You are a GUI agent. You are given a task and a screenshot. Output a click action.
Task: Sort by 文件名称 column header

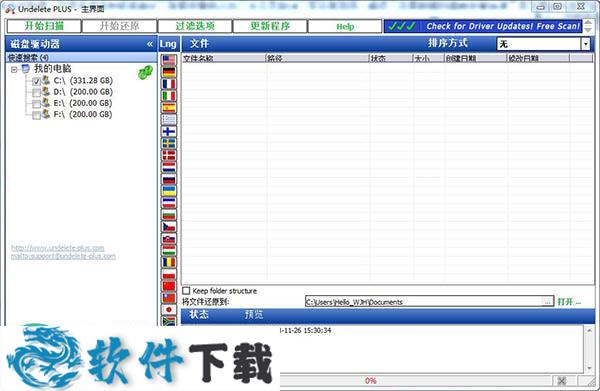tap(223, 58)
